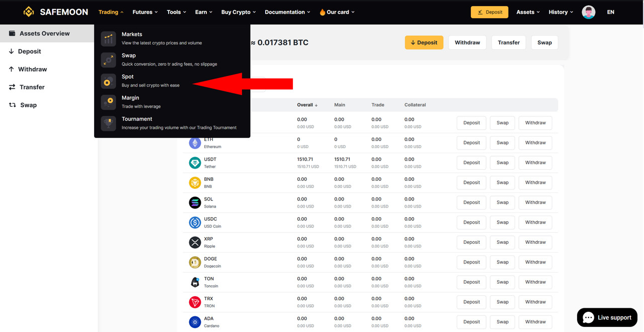
Task: Click Withdraw in the DOGE row
Action: [535, 262]
